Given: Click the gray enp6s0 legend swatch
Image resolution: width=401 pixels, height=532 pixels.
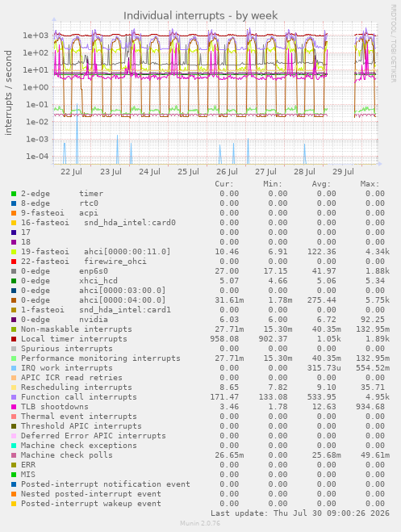Looking at the screenshot, I should (x=14, y=271).
